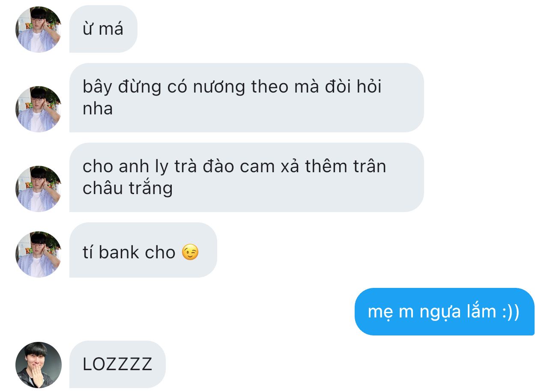Tap the "cho anh ly trà đào" message bubble
The image size is (550, 392).
tap(247, 177)
